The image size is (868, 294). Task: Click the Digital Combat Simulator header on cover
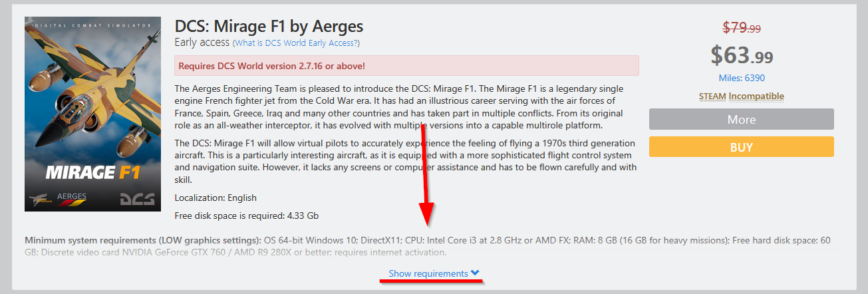[x=92, y=21]
